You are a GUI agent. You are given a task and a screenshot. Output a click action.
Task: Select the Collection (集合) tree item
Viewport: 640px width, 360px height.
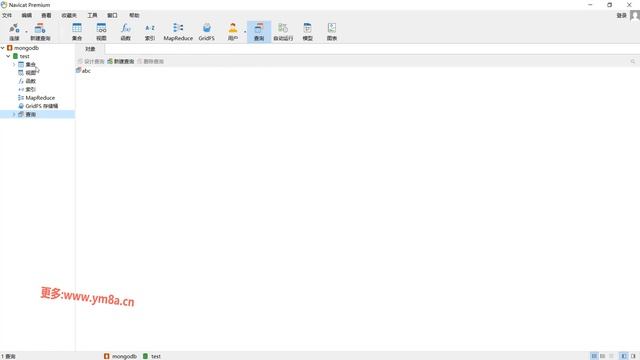pyautogui.click(x=27, y=64)
